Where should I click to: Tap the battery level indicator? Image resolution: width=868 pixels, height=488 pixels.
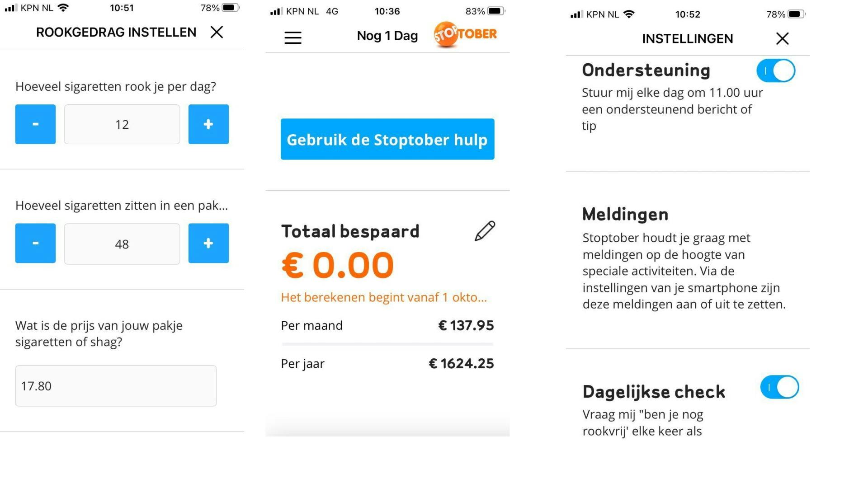click(x=231, y=7)
